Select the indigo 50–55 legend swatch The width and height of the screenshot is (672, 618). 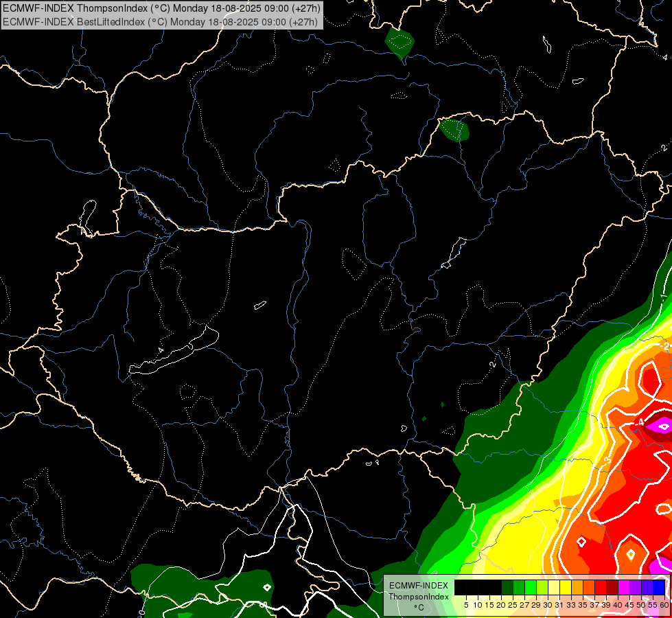[647, 588]
